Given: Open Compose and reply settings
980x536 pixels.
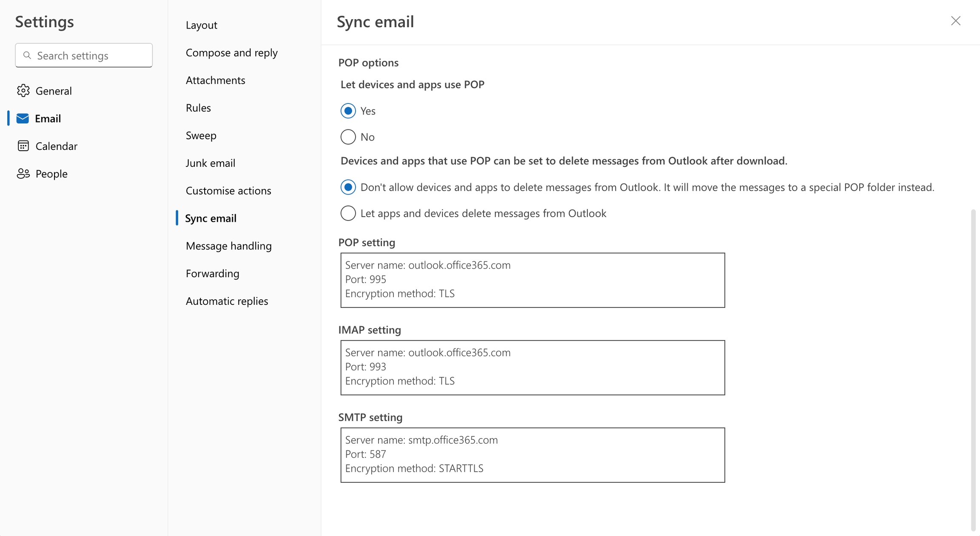Looking at the screenshot, I should (231, 53).
